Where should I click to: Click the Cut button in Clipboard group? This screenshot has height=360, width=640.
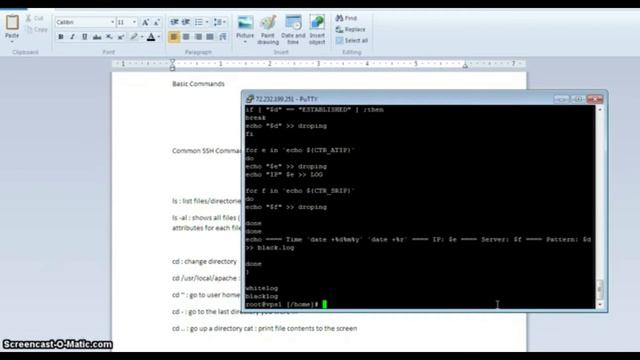coord(35,18)
